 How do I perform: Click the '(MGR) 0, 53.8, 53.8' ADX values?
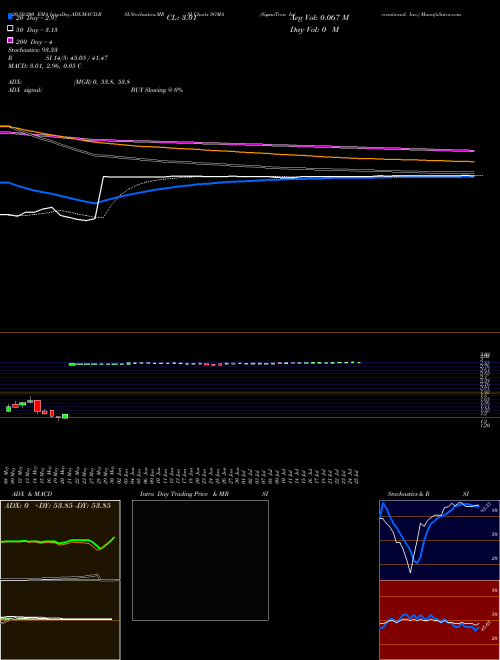point(102,82)
